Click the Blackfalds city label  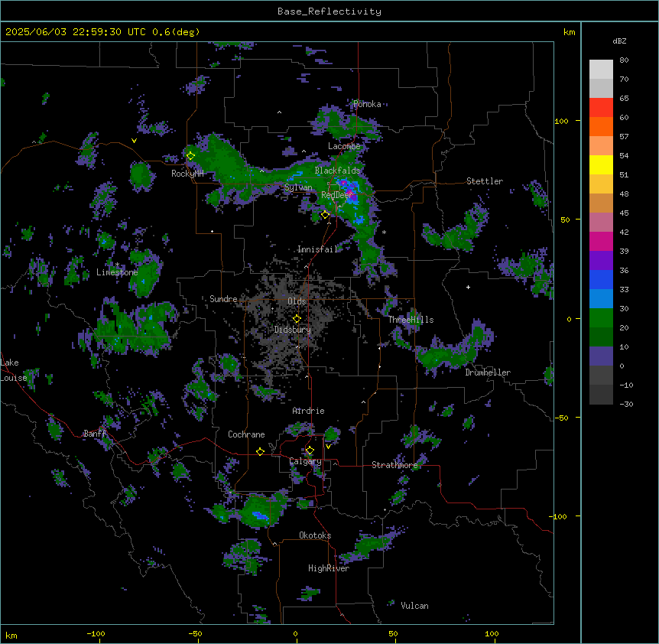337,171
